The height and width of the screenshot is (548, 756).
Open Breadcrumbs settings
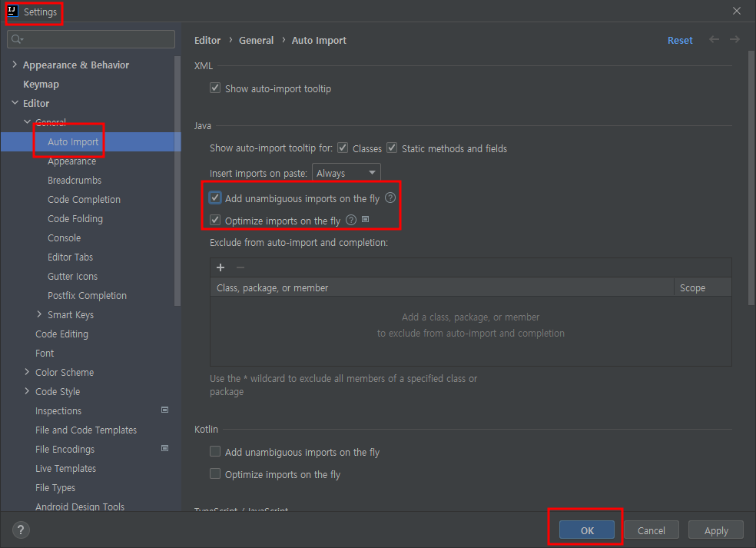75,180
